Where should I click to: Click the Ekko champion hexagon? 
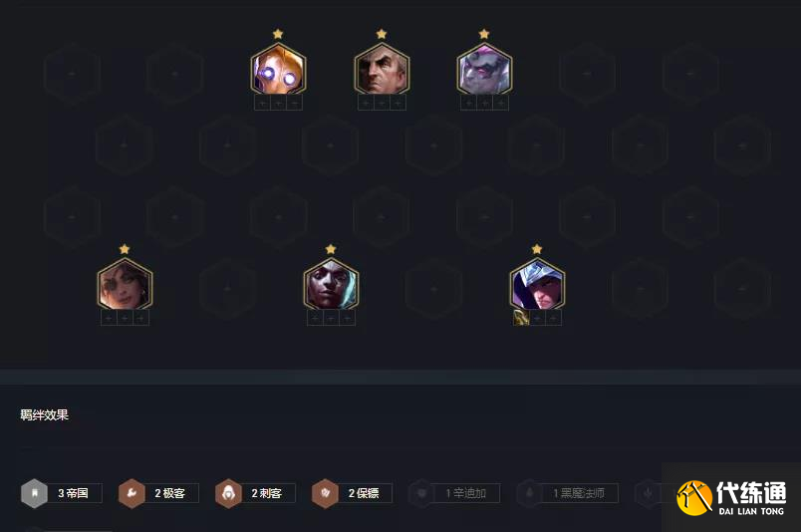click(x=331, y=284)
